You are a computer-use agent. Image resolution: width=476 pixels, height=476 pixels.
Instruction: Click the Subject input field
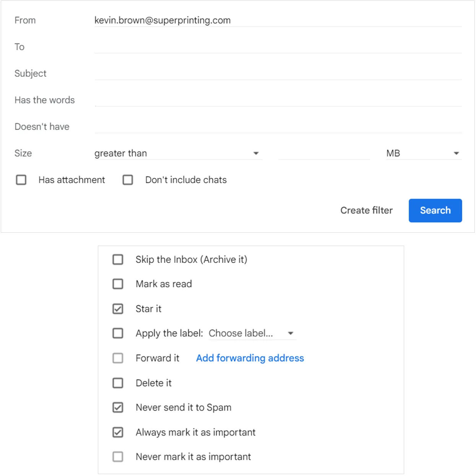[x=278, y=73]
